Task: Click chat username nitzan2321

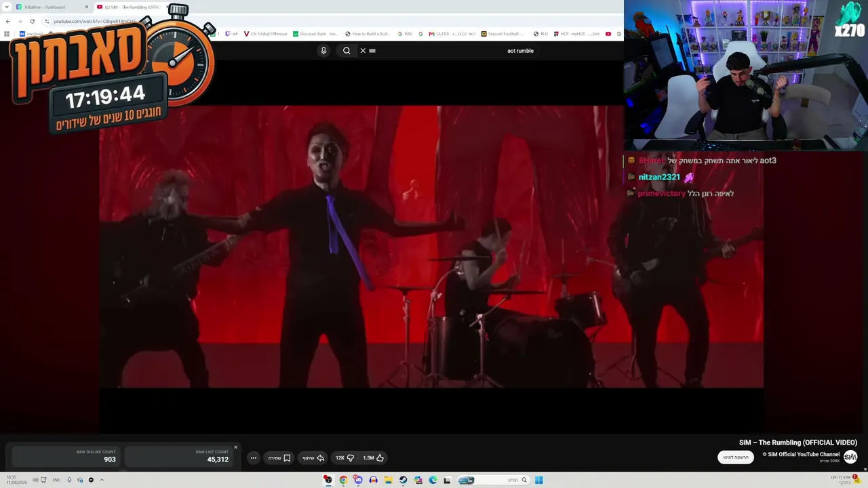Action: point(659,178)
